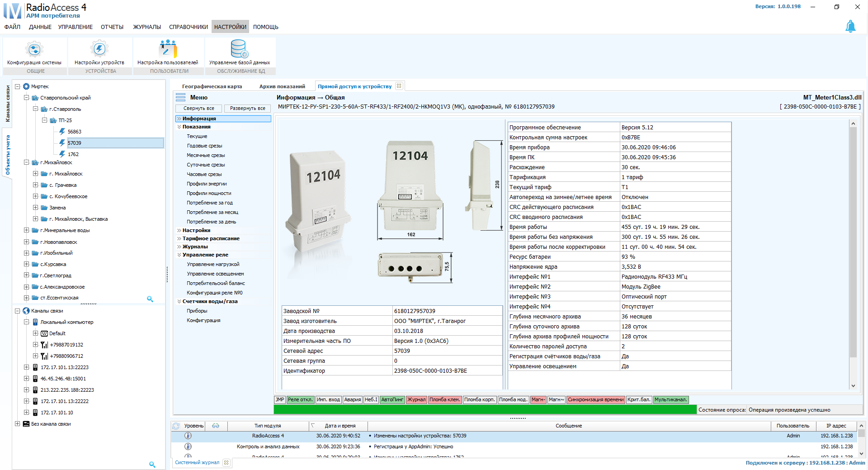Click the search magnifier below channels tree
This screenshot has height=470, width=868.
click(152, 465)
